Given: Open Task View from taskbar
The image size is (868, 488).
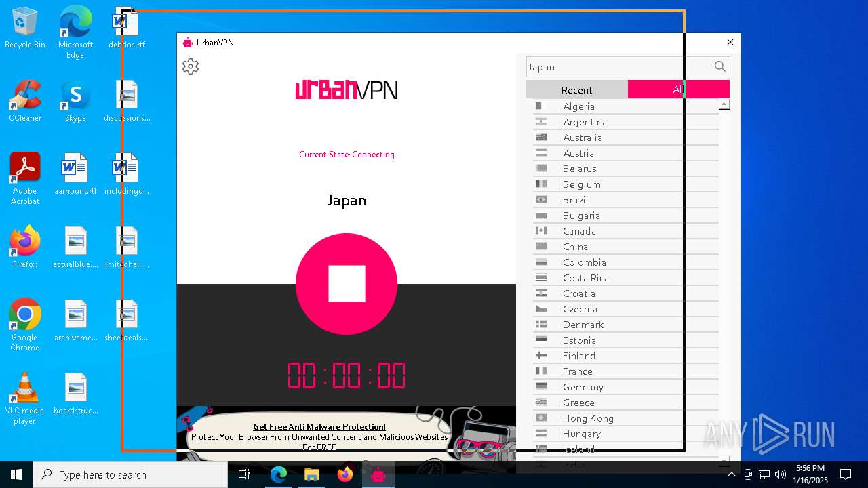Looking at the screenshot, I should (245, 474).
